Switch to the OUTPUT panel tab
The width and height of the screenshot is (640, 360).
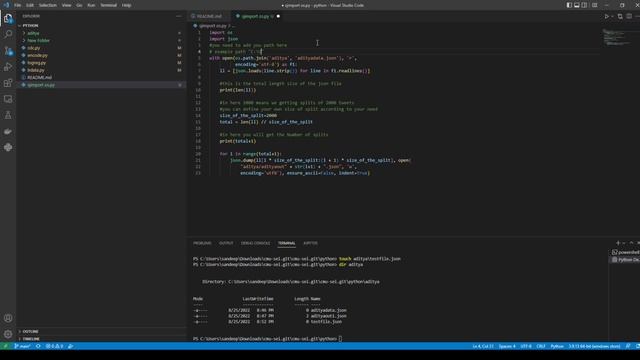tap(226, 243)
